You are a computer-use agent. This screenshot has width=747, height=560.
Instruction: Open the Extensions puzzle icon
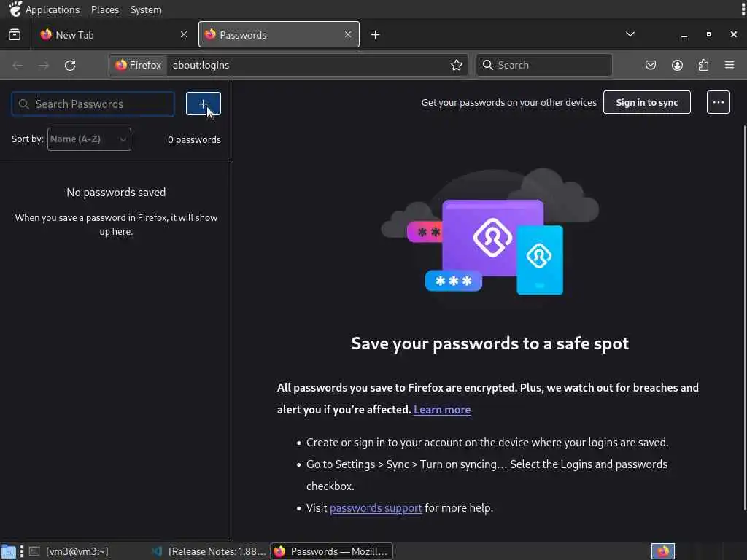pyautogui.click(x=703, y=65)
